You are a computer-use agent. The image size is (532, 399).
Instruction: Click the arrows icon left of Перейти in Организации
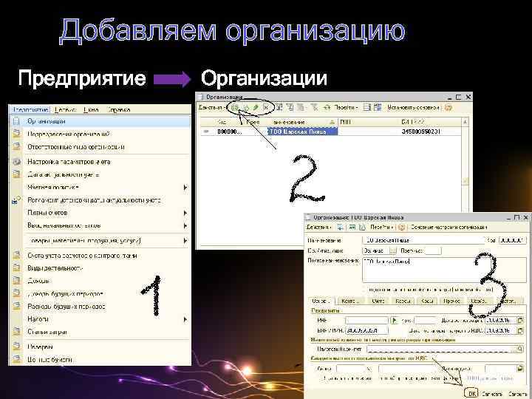[x=327, y=108]
